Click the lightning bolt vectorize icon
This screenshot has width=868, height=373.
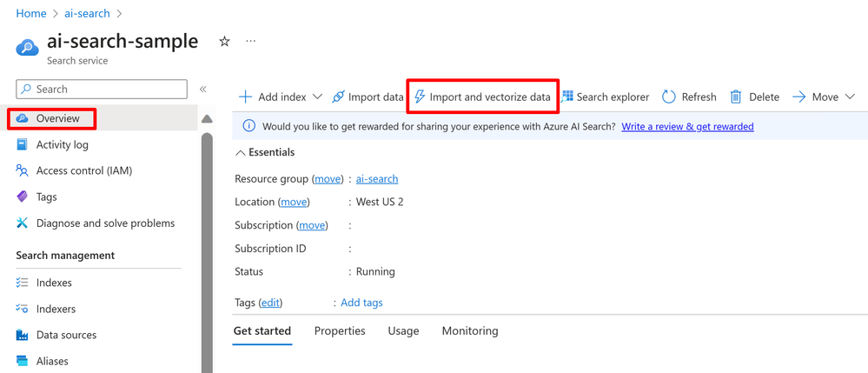tap(421, 97)
